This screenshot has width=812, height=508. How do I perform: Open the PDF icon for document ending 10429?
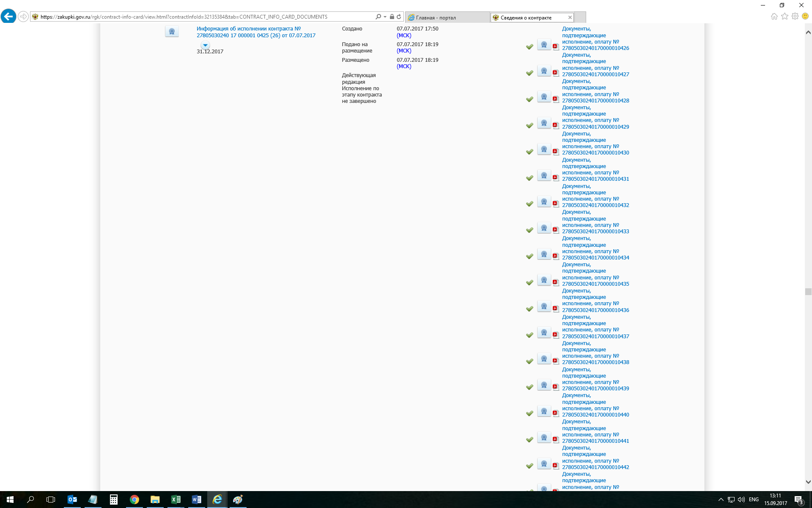(556, 125)
